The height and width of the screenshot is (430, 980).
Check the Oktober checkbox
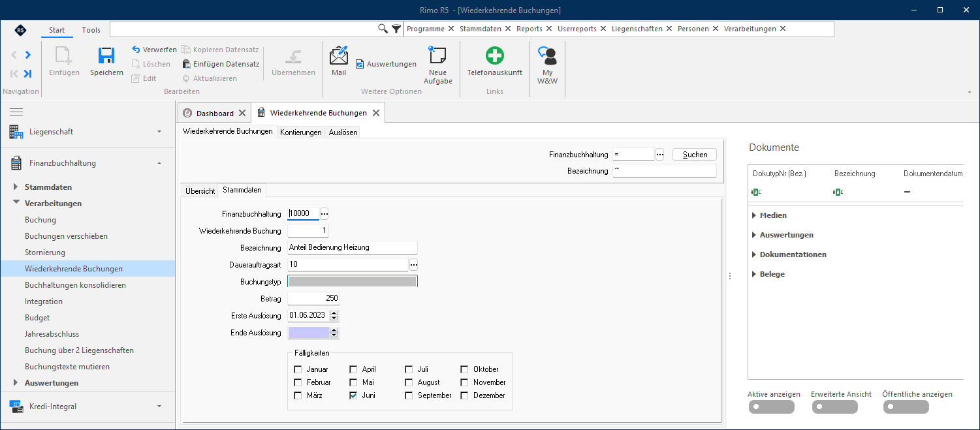[x=464, y=369]
